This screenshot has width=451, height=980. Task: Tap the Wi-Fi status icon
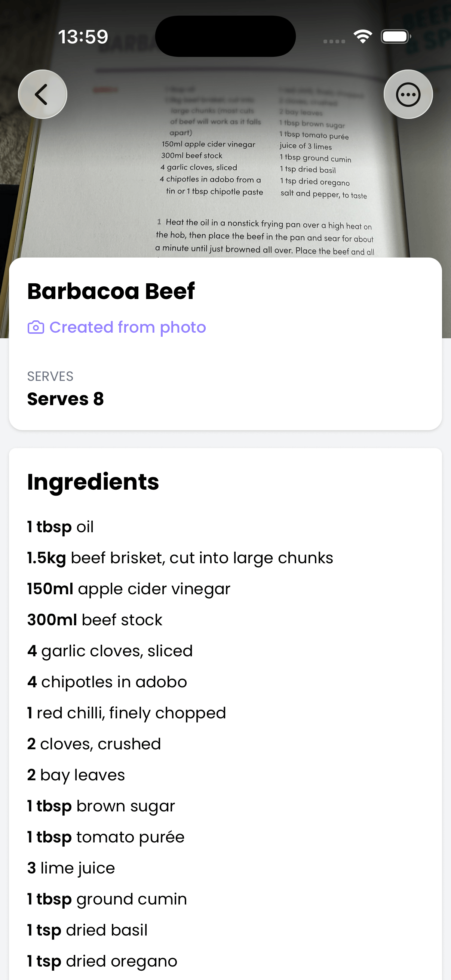tap(363, 37)
